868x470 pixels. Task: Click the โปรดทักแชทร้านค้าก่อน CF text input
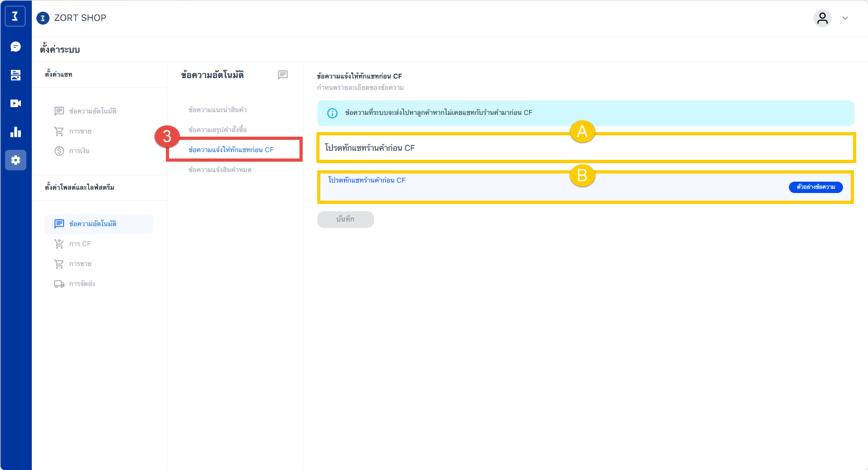pos(585,148)
